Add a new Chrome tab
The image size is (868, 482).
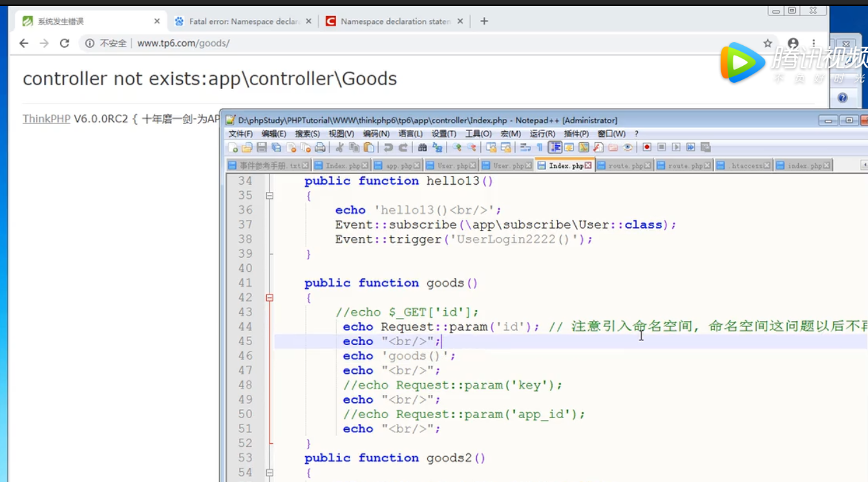point(484,21)
